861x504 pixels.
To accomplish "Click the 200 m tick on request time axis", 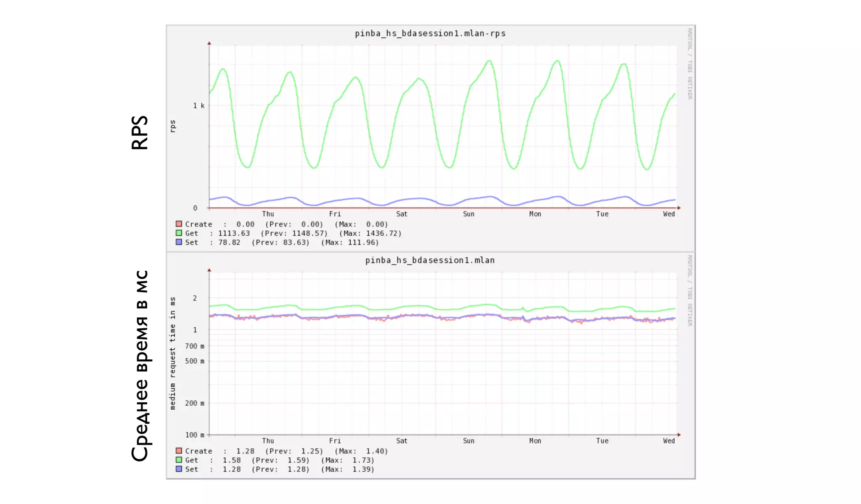I will click(194, 403).
